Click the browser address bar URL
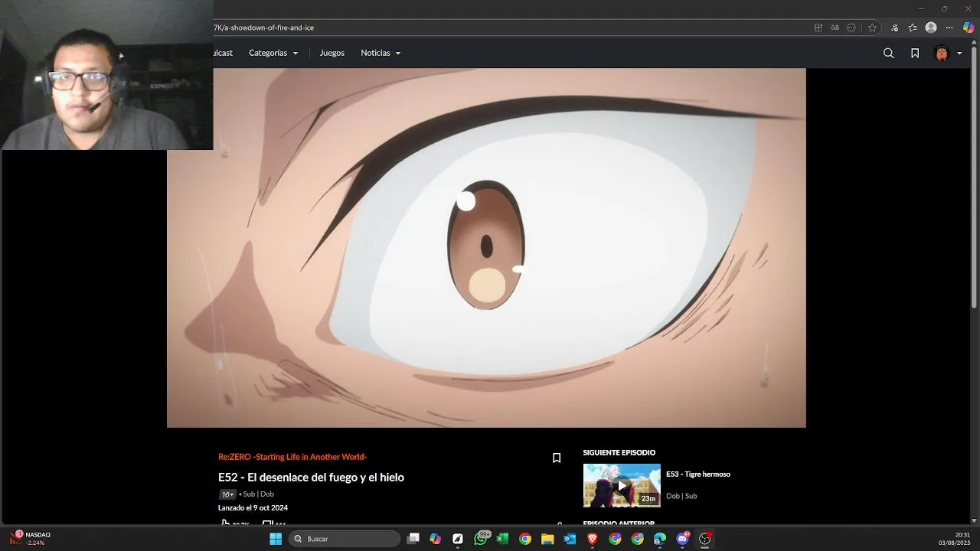Image resolution: width=980 pixels, height=551 pixels. [263, 28]
